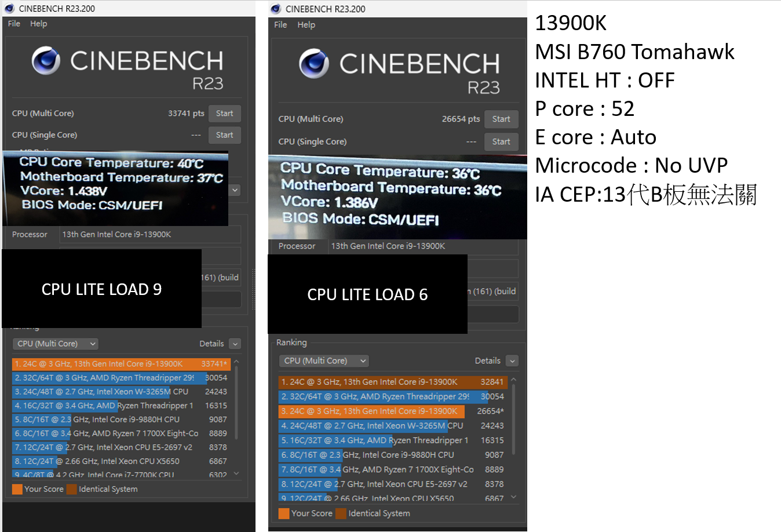Open Help menu in left Cinebench window
The height and width of the screenshot is (532, 781).
pos(39,24)
